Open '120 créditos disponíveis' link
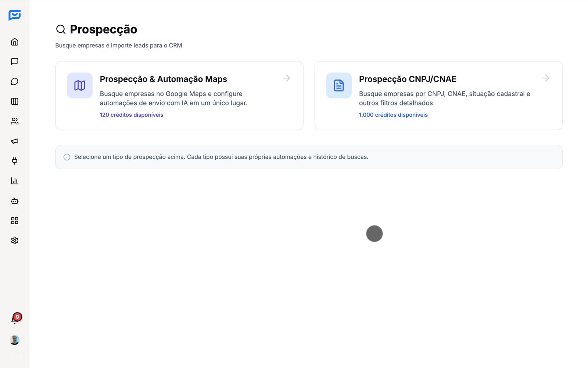 131,115
